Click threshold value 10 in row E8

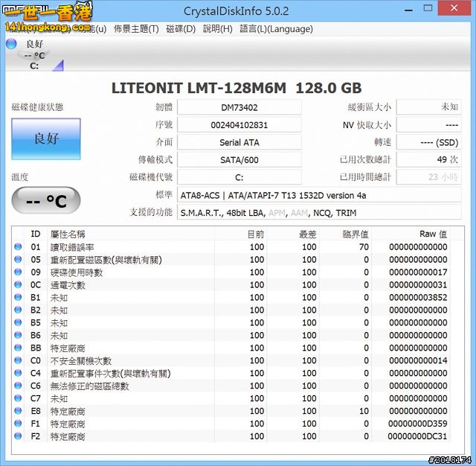[364, 411]
